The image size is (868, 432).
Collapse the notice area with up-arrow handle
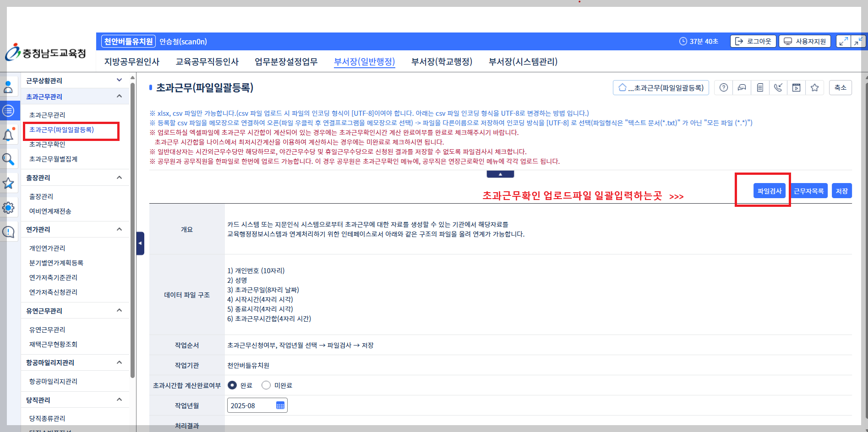click(500, 174)
